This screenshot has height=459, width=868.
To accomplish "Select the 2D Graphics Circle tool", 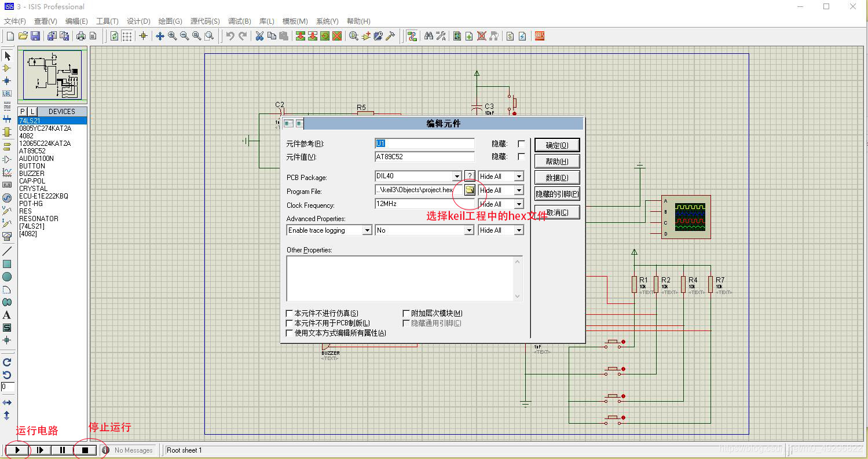I will click(7, 277).
